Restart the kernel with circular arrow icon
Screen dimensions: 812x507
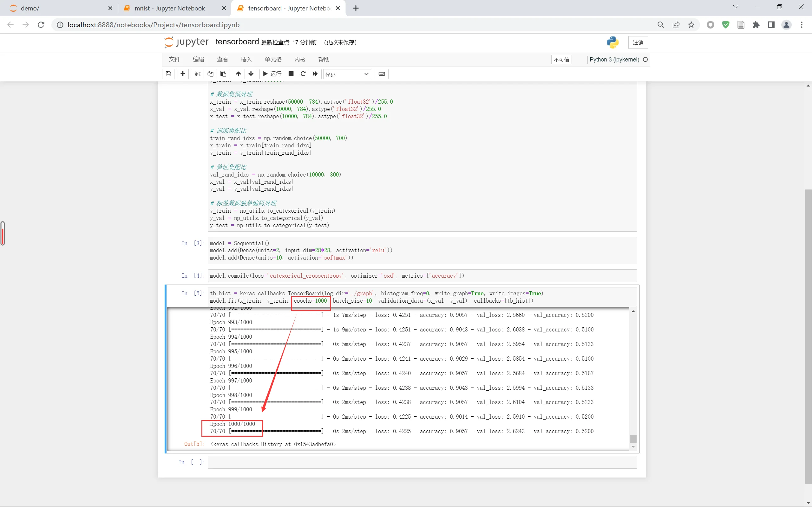click(x=303, y=74)
